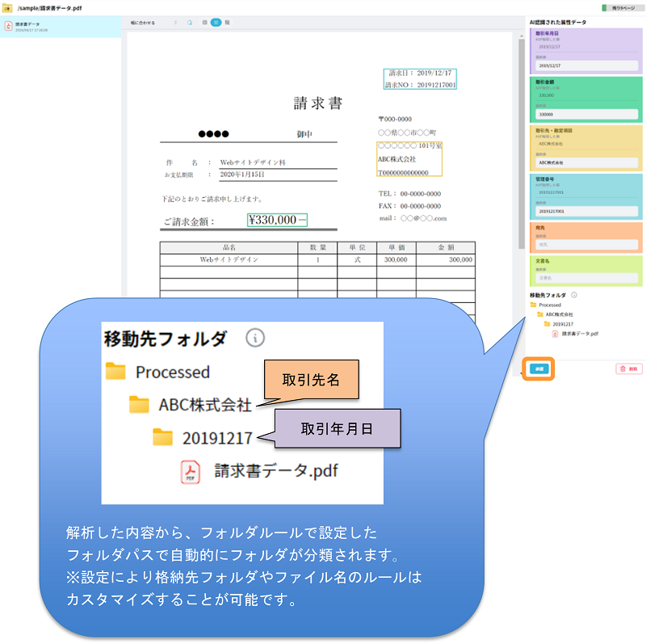
Task: Collapse the 20191217 folder in the tree
Action: click(546, 323)
